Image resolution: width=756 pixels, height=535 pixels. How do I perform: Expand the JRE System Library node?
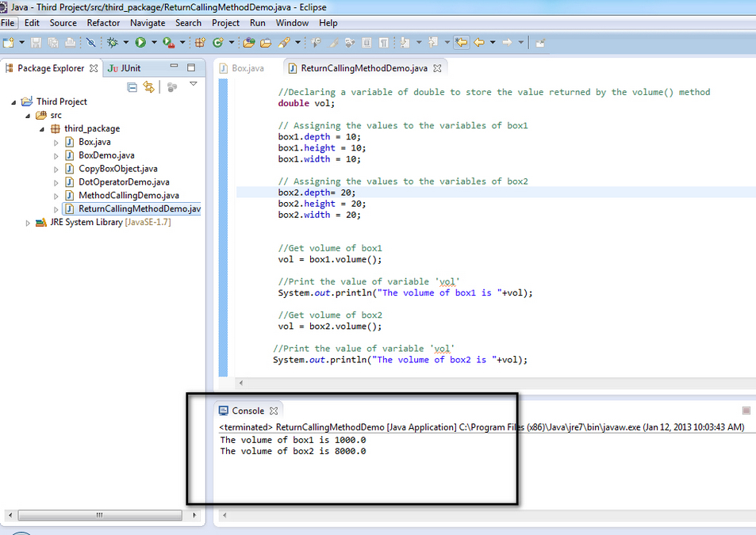tap(28, 223)
